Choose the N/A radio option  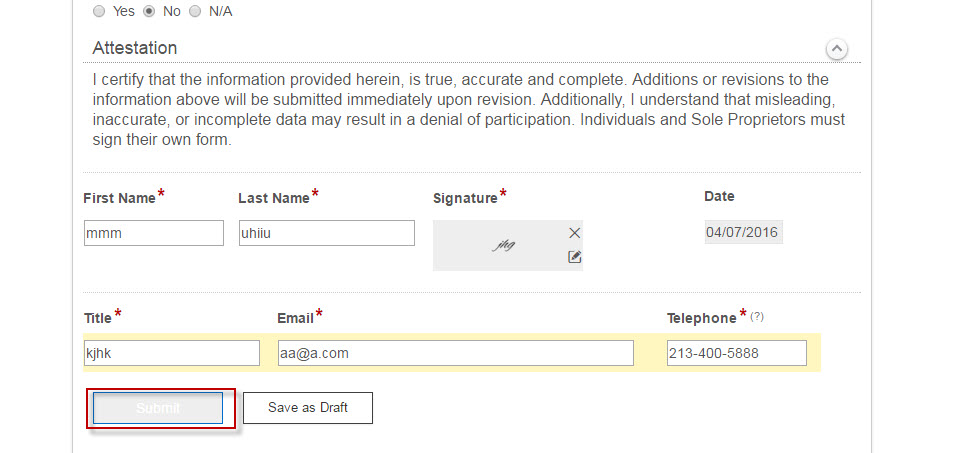(194, 12)
